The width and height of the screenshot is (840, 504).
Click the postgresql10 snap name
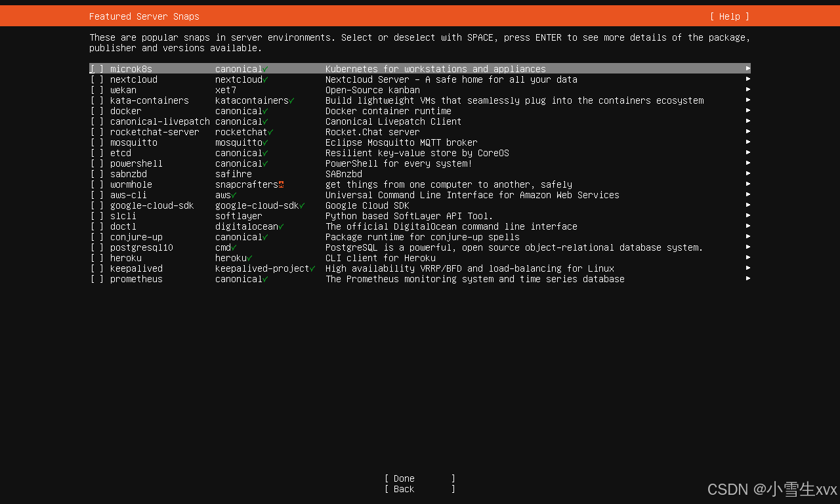tap(142, 247)
